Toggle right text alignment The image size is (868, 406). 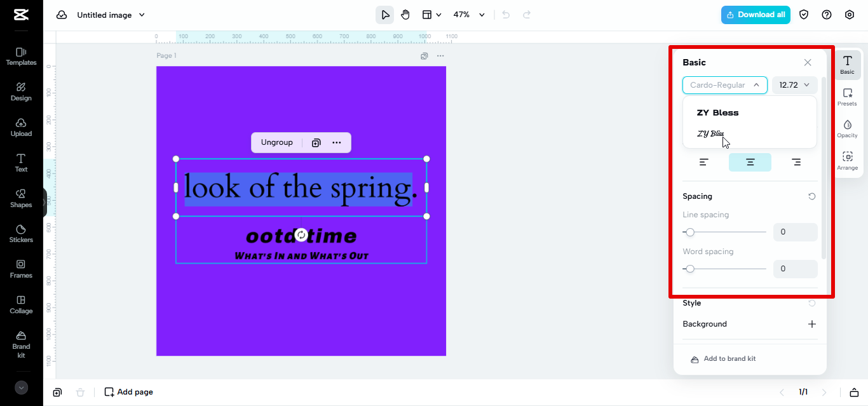click(x=796, y=162)
